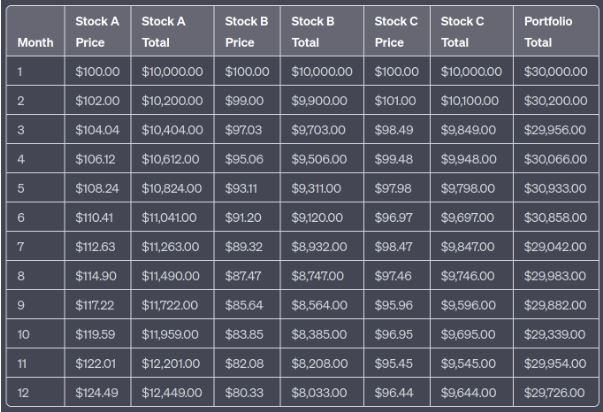Select portfolio total $30,933.00 cell
This screenshot has height=412, width=603.
(x=553, y=186)
